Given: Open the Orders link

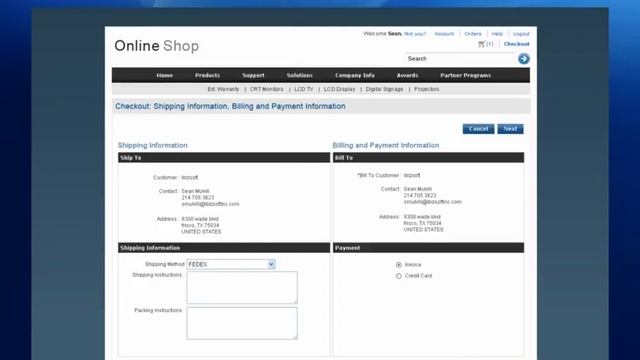Looking at the screenshot, I should [473, 34].
